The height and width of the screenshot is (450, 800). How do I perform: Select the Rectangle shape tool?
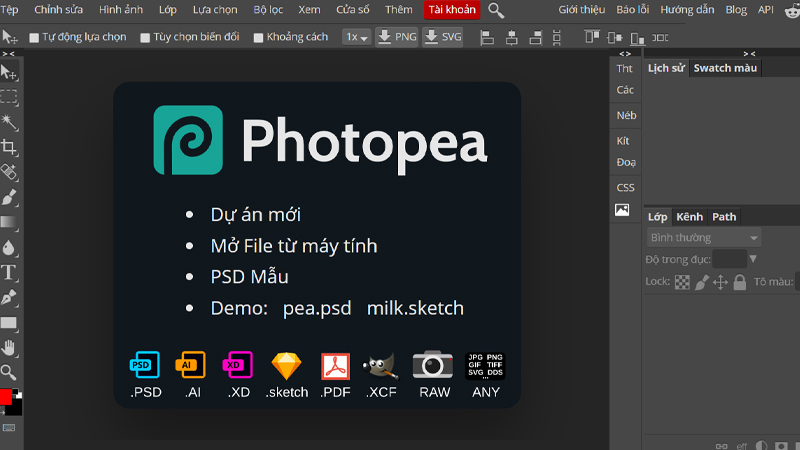pos(8,323)
